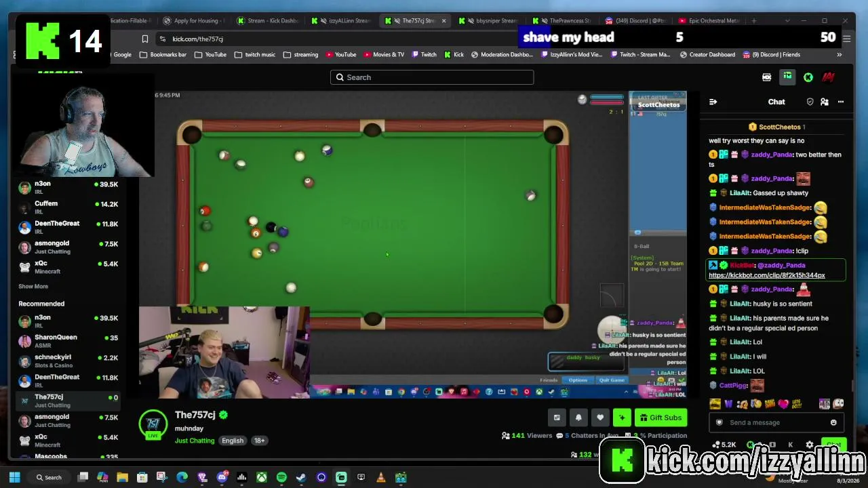This screenshot has width=868, height=488.
Task: Click the green circle K icon in header
Action: (x=808, y=77)
